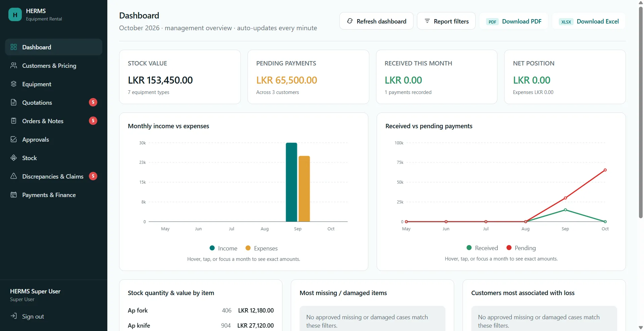The image size is (644, 331).
Task: Click the Report filters funnel icon
Action: (x=427, y=21)
